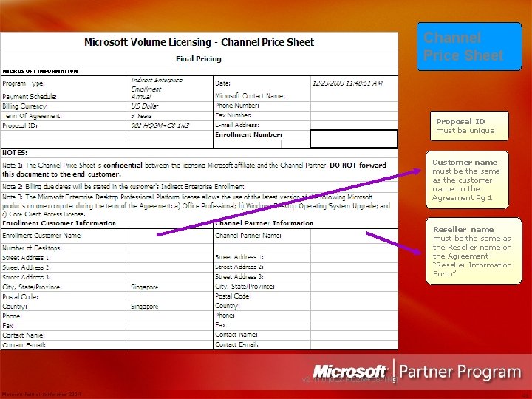This screenshot has height=399, width=532.
Task: Click the empty Enrollment Number box
Action: click(x=353, y=139)
